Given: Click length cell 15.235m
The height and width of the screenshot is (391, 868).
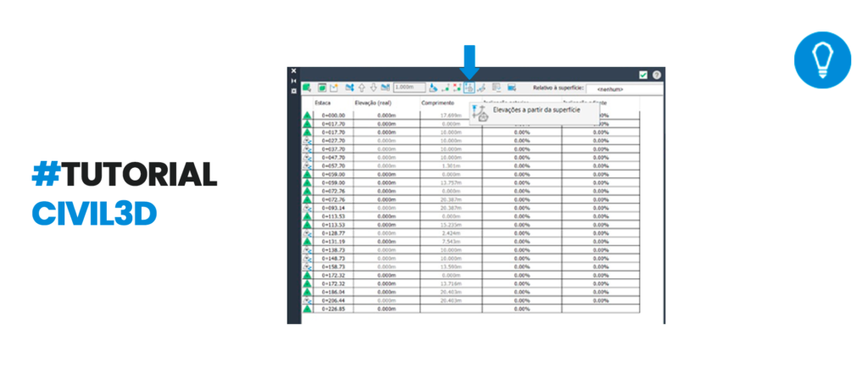Looking at the screenshot, I should tap(451, 224).
